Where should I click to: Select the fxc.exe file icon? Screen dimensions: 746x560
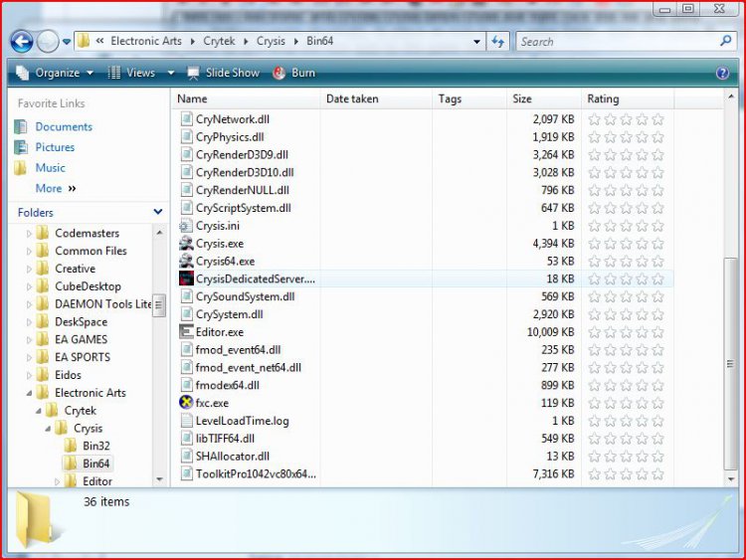186,403
